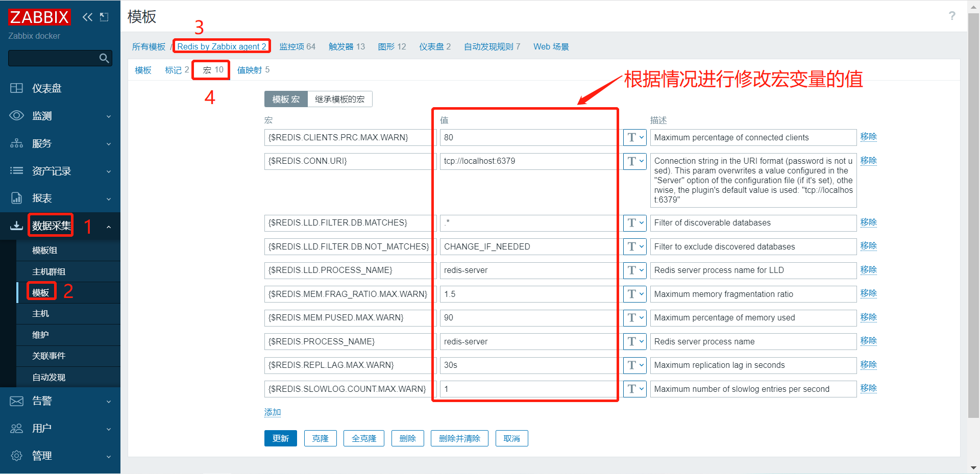The width and height of the screenshot is (980, 474).
Task: Open value type dropdown for {$REDIS.MEM.FRAG_RATIO.MAX.WARN}
Action: pos(635,294)
